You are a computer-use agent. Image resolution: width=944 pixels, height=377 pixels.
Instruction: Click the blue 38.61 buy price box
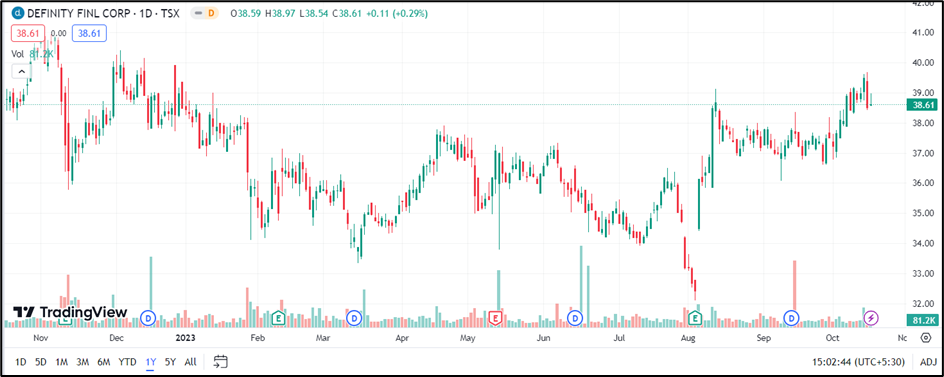pyautogui.click(x=89, y=34)
